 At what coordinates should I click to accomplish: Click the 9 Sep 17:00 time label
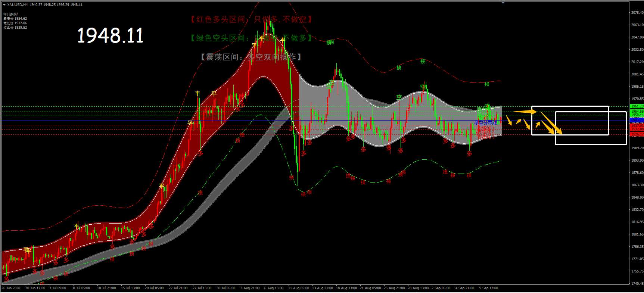[x=489, y=288]
